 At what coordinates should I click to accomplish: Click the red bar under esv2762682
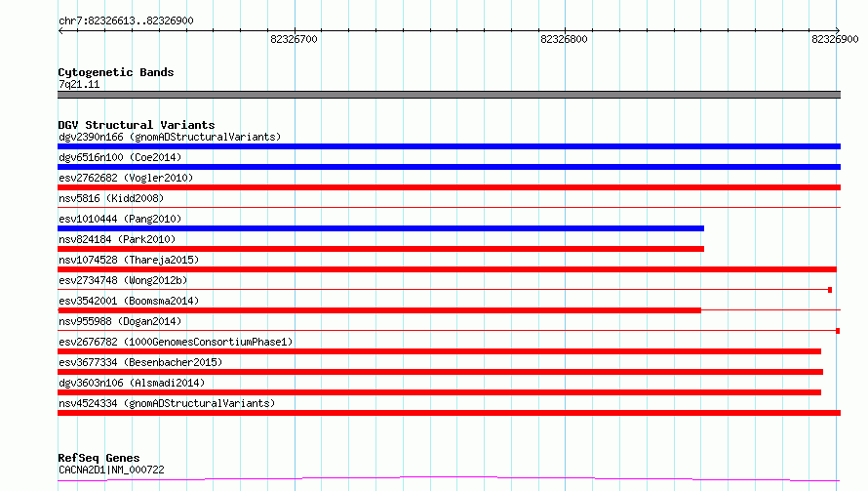449,187
